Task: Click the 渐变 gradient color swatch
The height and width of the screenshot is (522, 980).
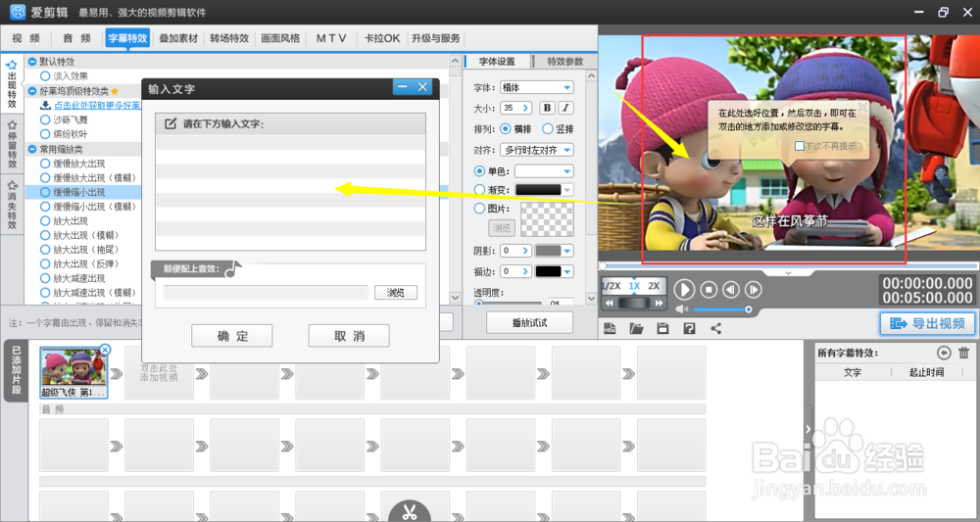Action: point(538,190)
